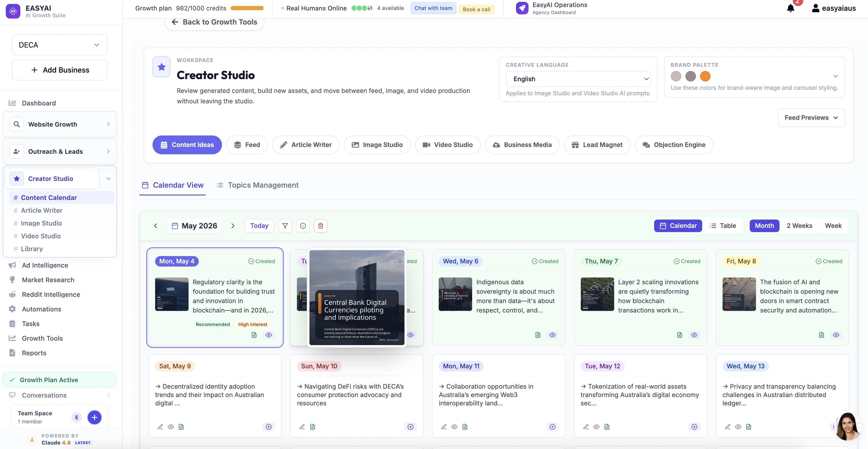Click Back to Growth Tools button

point(214,22)
